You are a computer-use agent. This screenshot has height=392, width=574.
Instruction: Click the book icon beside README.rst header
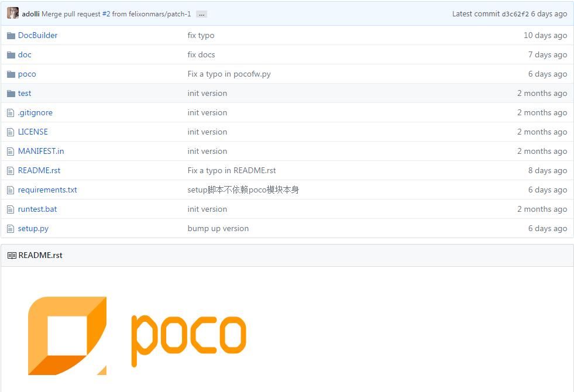click(x=12, y=256)
